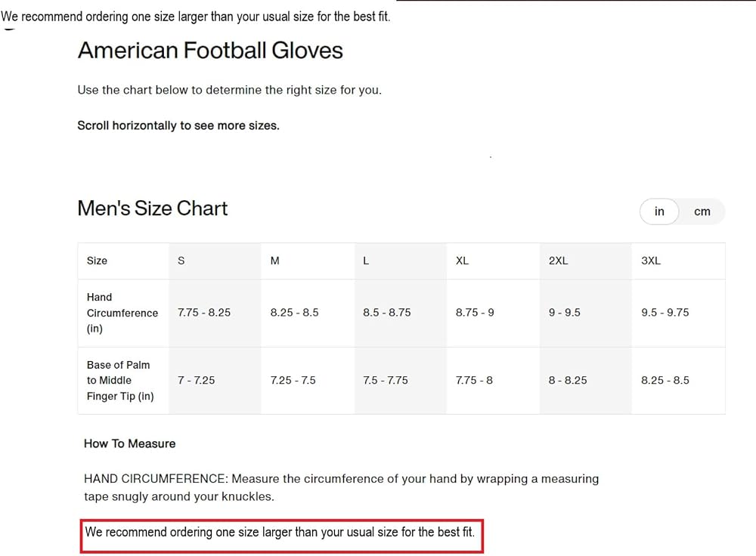
Task: Click Base of Palm to Middle Finger label
Action: (x=120, y=380)
